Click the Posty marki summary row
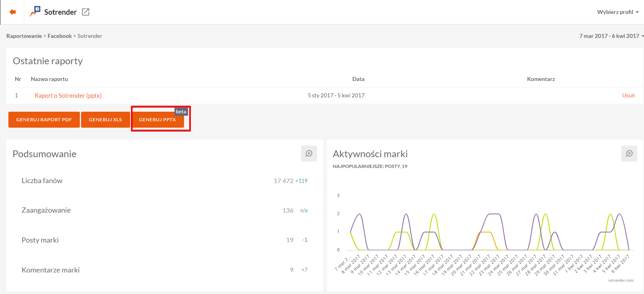 [x=164, y=240]
